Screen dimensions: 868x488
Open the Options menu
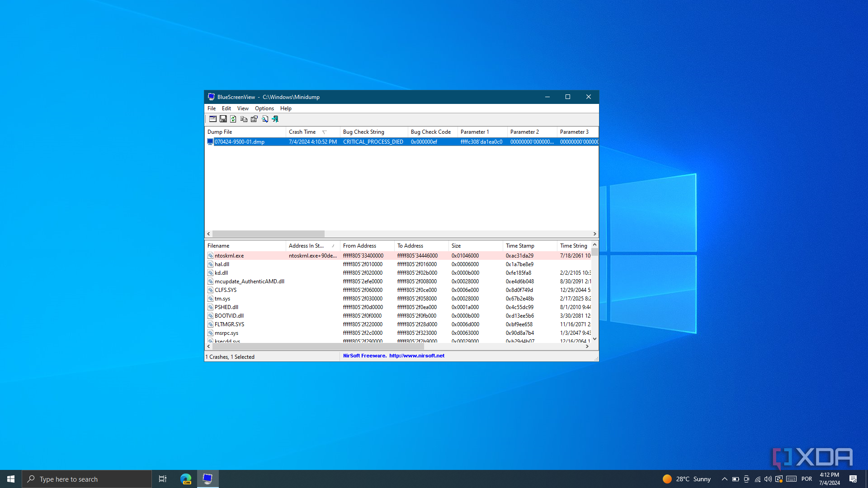264,108
